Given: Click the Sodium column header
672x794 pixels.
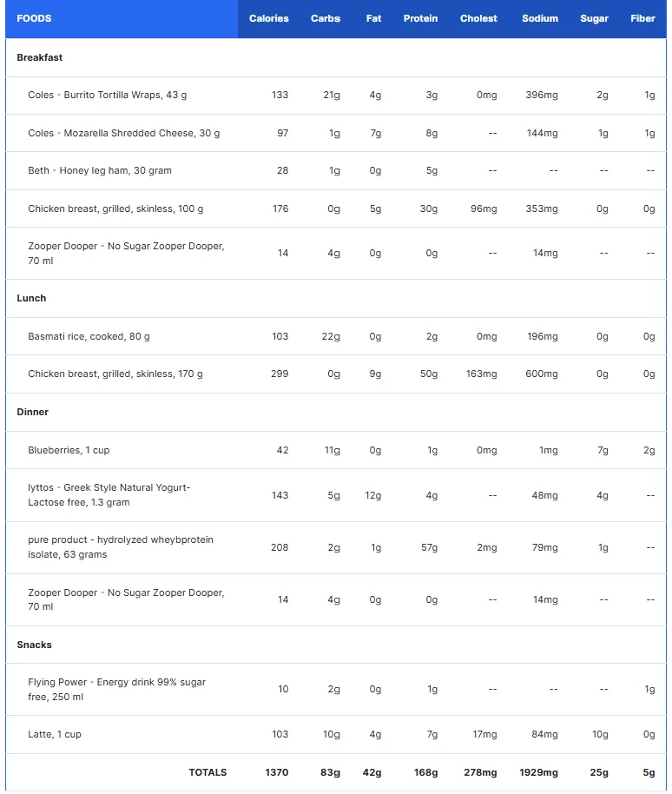Looking at the screenshot, I should coord(540,18).
